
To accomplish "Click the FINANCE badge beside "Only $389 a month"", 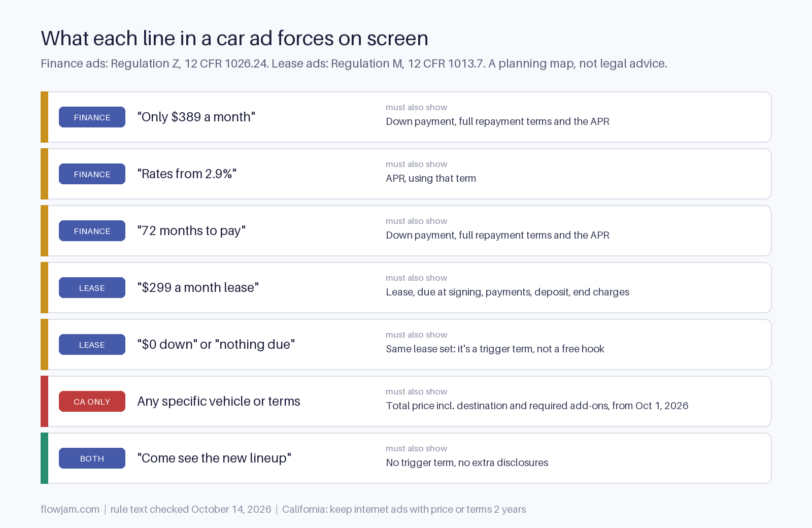I will click(x=92, y=117).
